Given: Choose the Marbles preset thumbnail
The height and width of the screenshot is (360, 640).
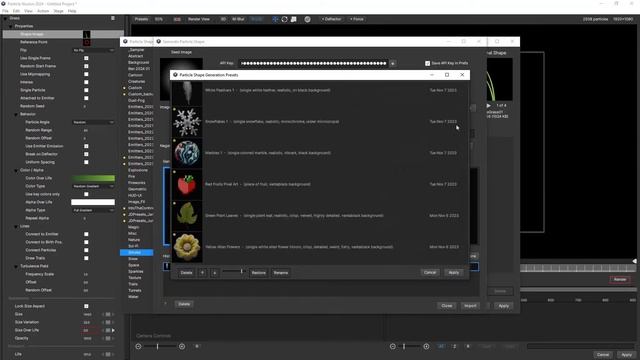Looking at the screenshot, I should [187, 153].
